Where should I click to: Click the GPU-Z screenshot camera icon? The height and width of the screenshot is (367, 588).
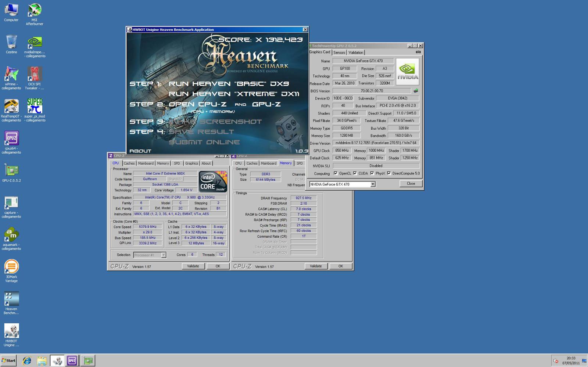pos(418,52)
